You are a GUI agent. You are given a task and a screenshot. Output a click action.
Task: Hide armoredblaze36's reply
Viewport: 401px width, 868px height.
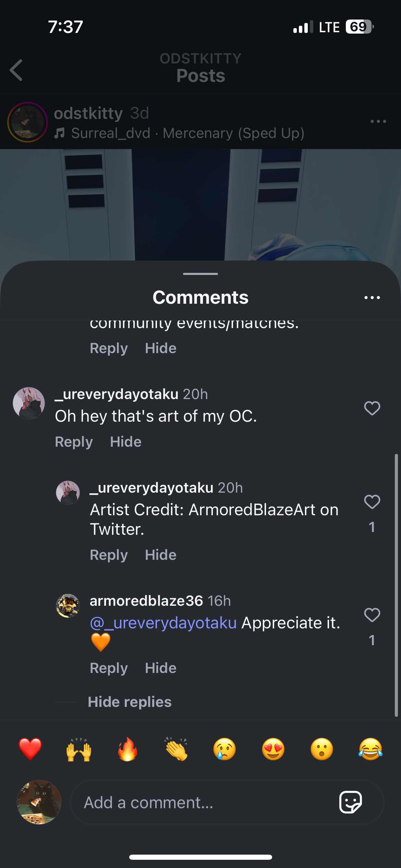[x=160, y=668]
